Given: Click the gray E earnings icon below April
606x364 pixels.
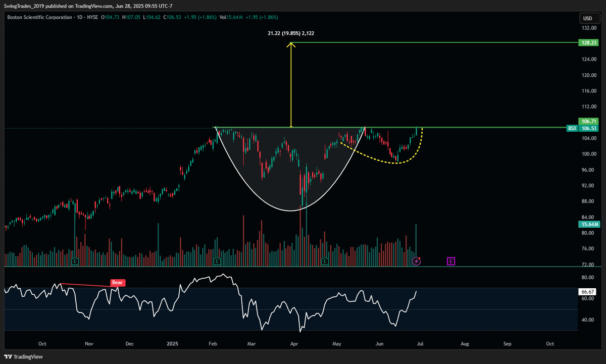Looking at the screenshot, I should pos(325,261).
